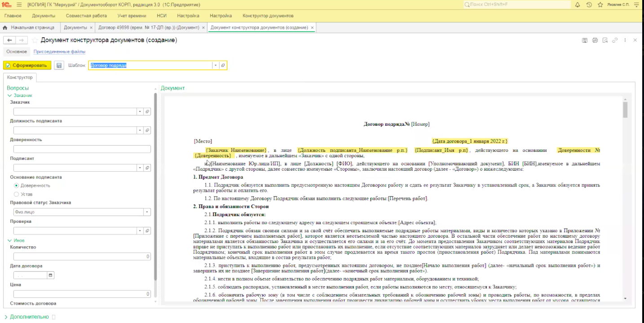Select the Доверенность radio button

tap(17, 186)
